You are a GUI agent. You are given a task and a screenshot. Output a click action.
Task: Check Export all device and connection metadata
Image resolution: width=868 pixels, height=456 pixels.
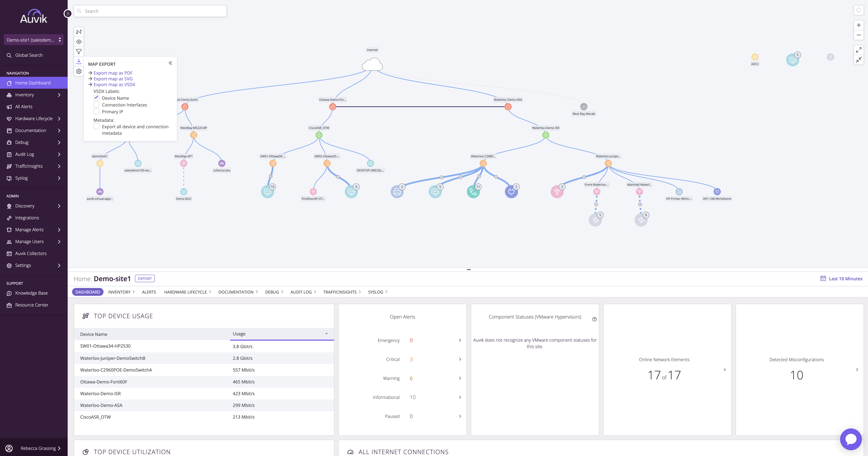click(x=96, y=126)
